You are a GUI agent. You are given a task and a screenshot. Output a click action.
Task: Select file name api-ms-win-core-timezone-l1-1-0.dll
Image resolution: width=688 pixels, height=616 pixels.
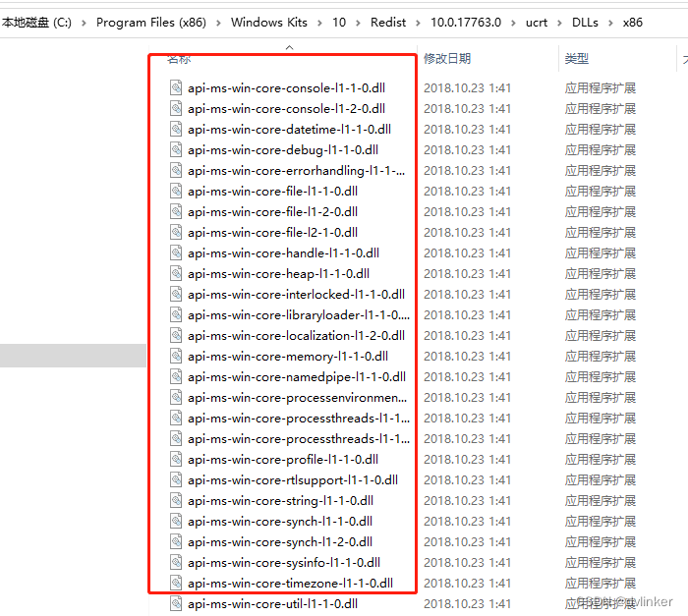(291, 584)
